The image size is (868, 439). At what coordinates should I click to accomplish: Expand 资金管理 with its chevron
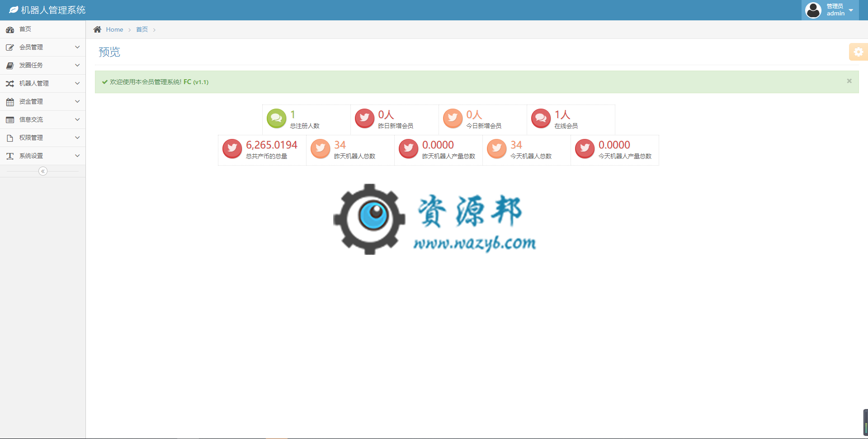coord(77,101)
